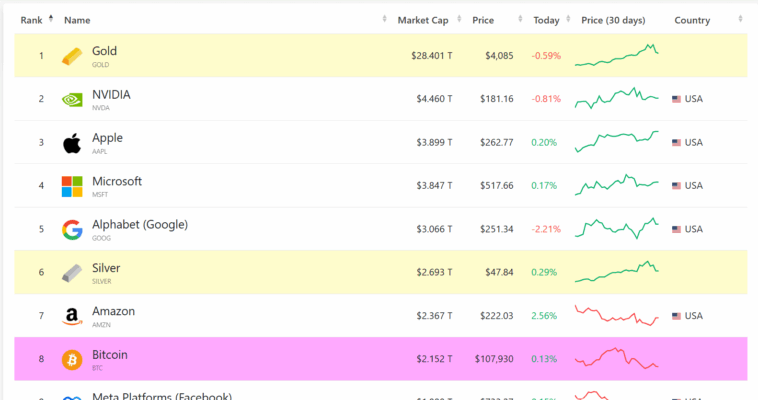
Task: Click Alphabet's 30-day price chart
Action: coord(616,228)
